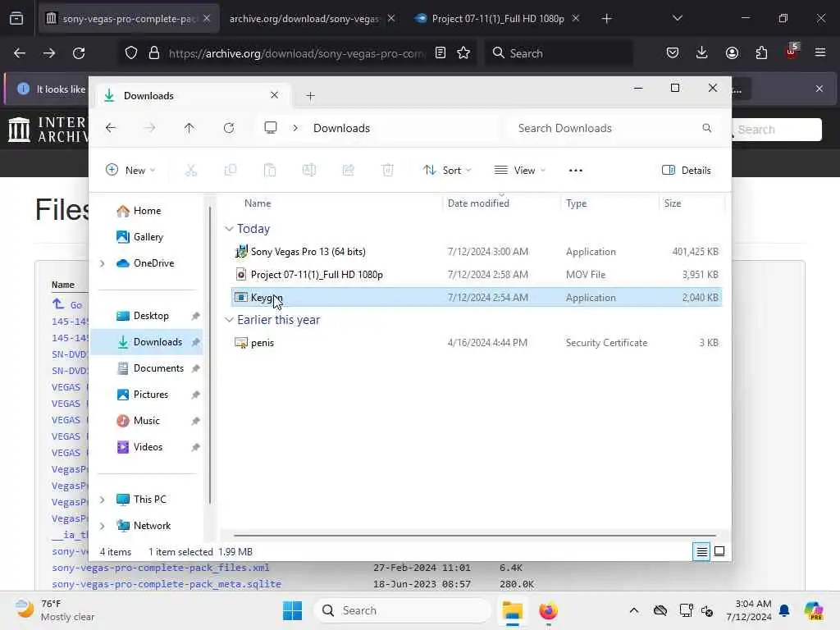Go up one folder level

(189, 128)
